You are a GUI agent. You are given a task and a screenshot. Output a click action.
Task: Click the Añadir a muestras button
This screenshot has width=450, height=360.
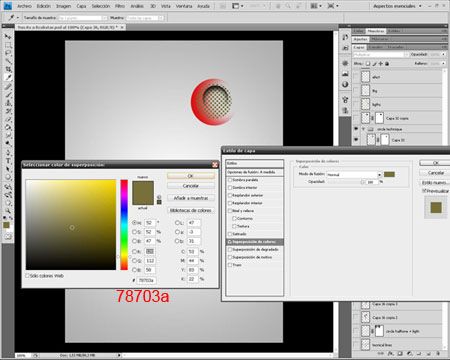pos(191,198)
